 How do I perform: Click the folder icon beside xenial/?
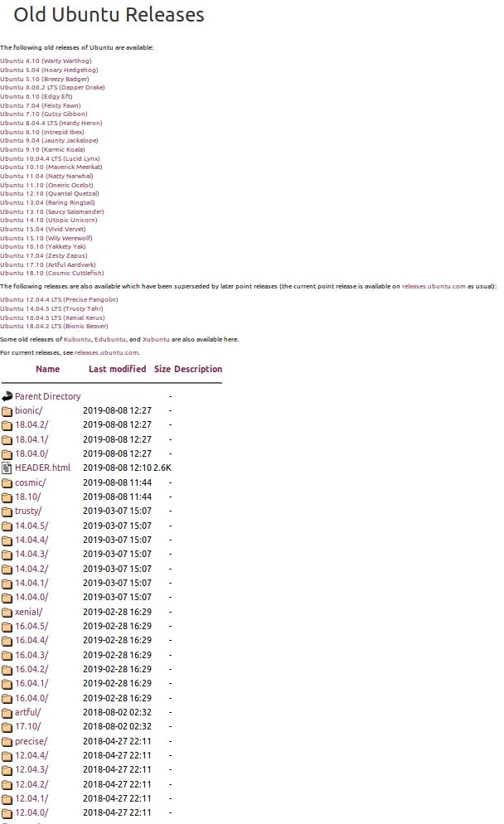pyautogui.click(x=7, y=613)
